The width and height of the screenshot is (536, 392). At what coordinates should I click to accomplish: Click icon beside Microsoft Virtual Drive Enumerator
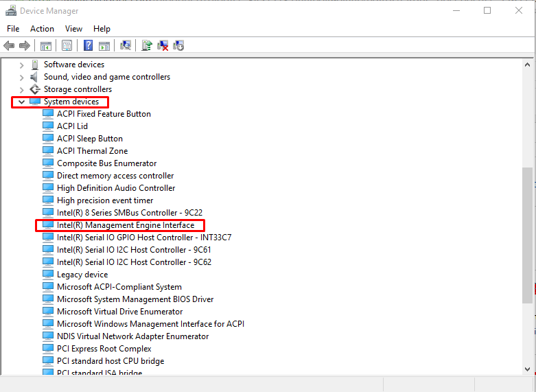(48, 312)
